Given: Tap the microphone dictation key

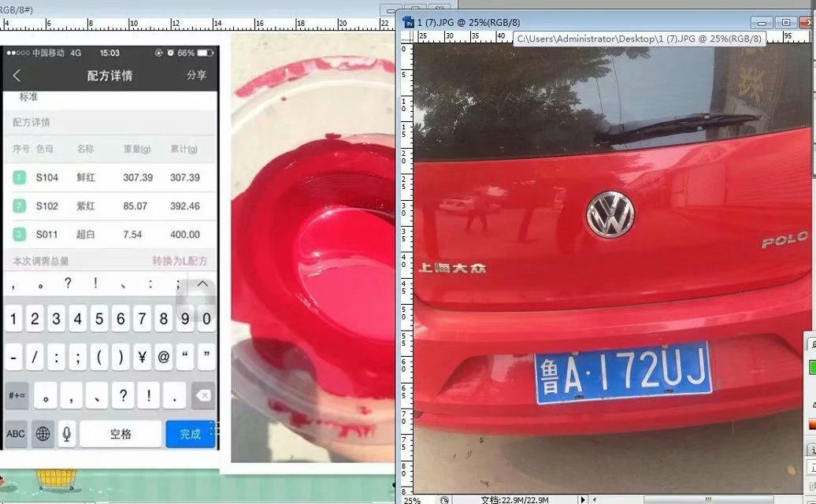Looking at the screenshot, I should 67,434.
